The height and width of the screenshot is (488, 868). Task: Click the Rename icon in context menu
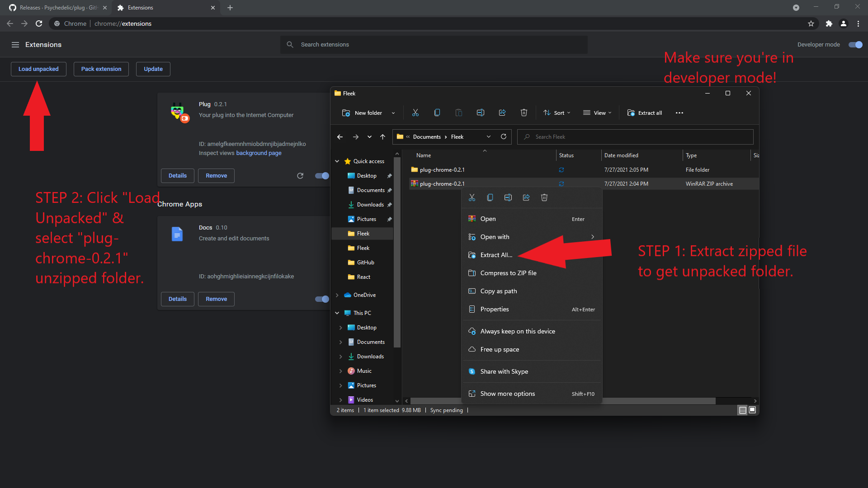point(508,197)
